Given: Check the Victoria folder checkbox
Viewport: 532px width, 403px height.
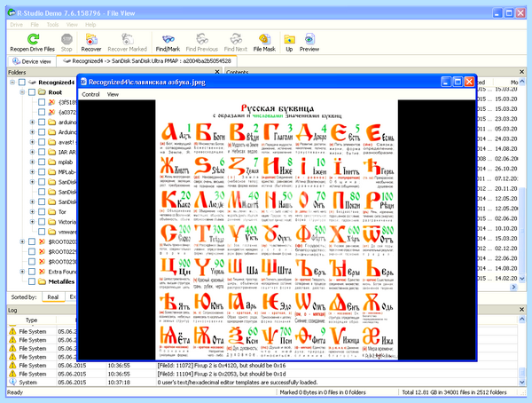Looking at the screenshot, I should pos(42,222).
